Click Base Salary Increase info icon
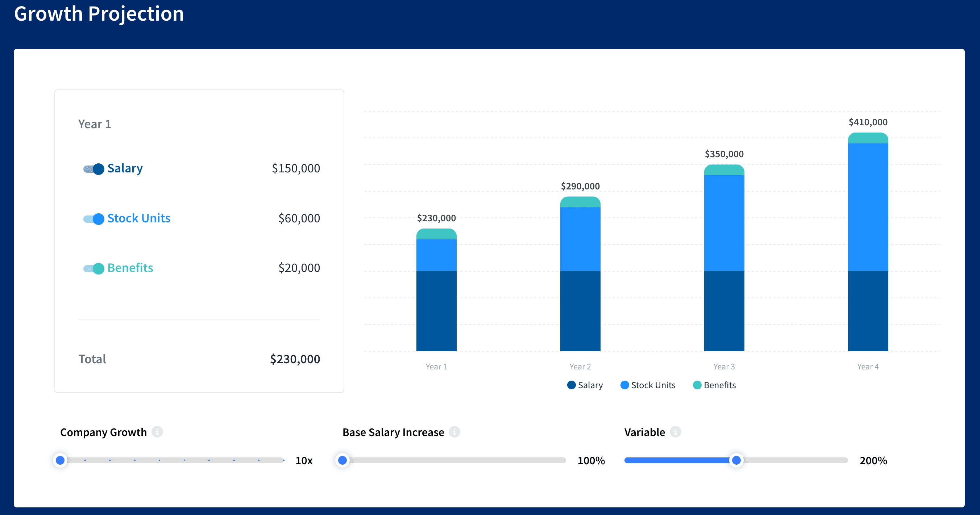 pos(454,432)
